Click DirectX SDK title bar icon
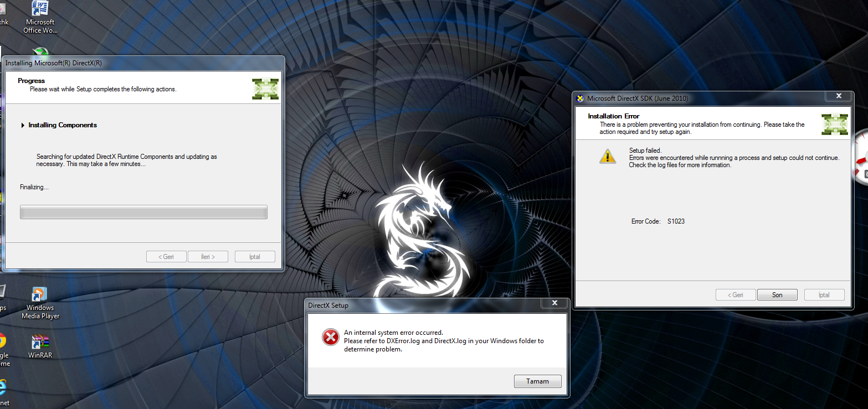 point(580,99)
